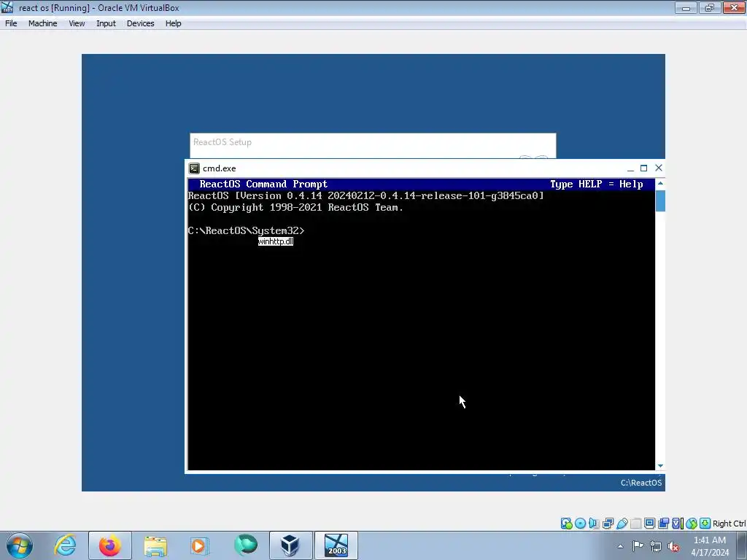Close the cmd.exe window
Viewport: 747px width, 560px height.
click(x=659, y=168)
